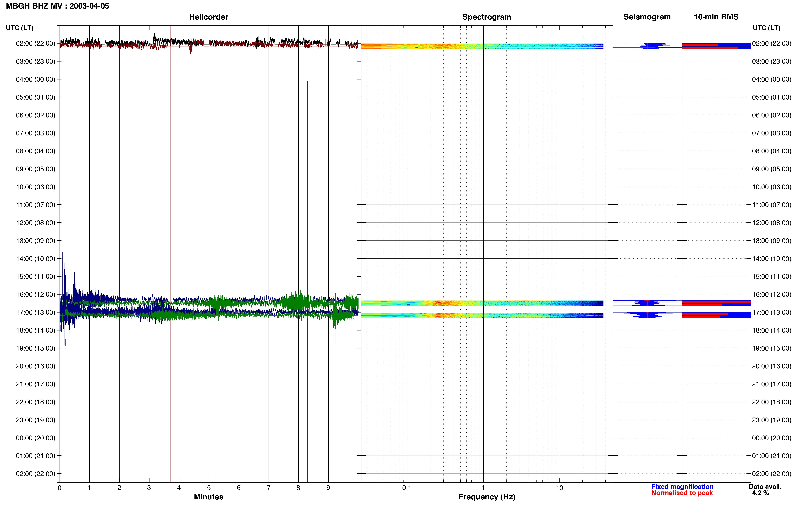
Task: Click the left "00:00 (20:00)" time label
Action: (35, 438)
